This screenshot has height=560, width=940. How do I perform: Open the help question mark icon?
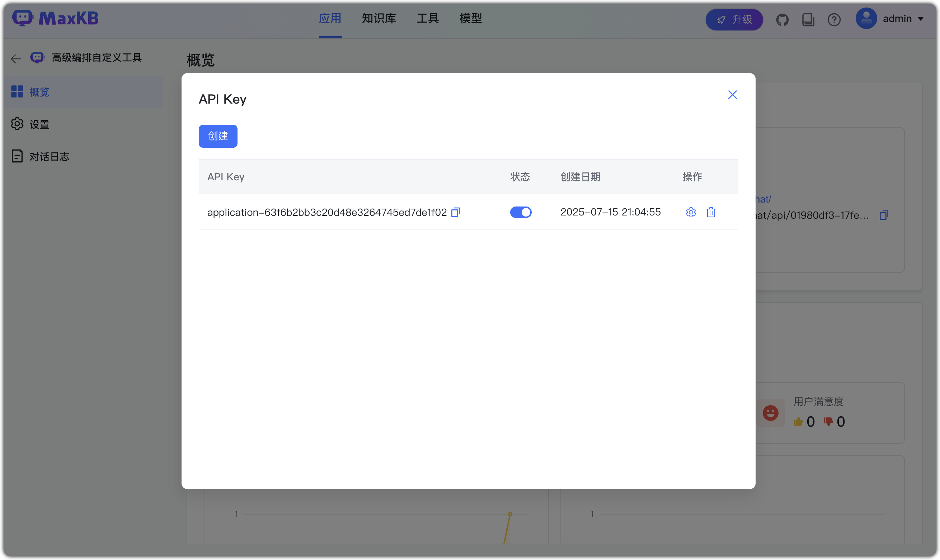tap(833, 19)
